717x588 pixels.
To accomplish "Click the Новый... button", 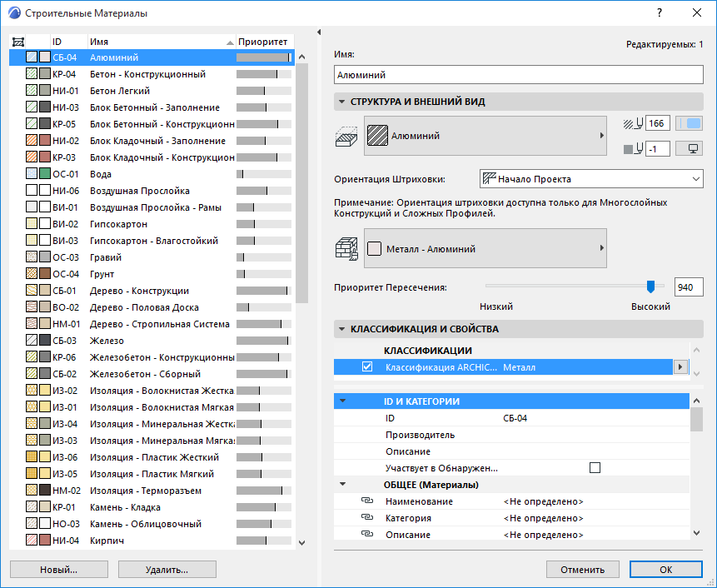I will coord(59,570).
